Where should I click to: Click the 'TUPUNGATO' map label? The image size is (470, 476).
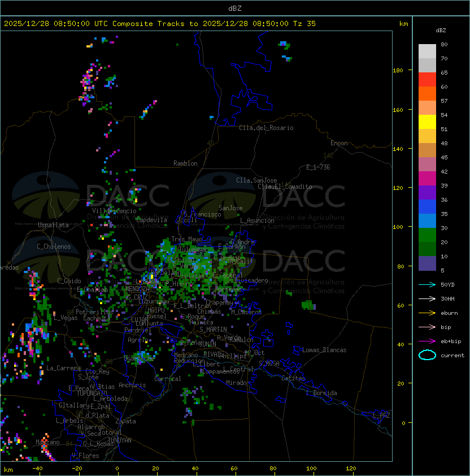tap(92, 393)
